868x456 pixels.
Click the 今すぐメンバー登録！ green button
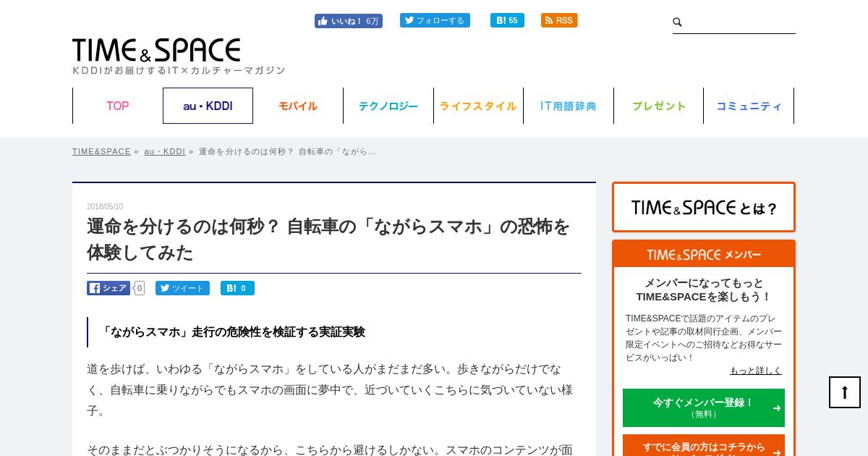[x=704, y=408]
